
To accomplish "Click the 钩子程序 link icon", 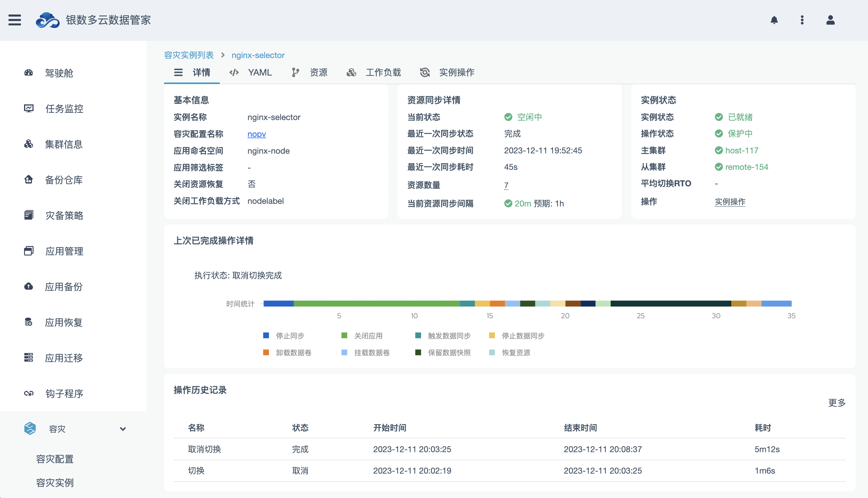I will (29, 393).
